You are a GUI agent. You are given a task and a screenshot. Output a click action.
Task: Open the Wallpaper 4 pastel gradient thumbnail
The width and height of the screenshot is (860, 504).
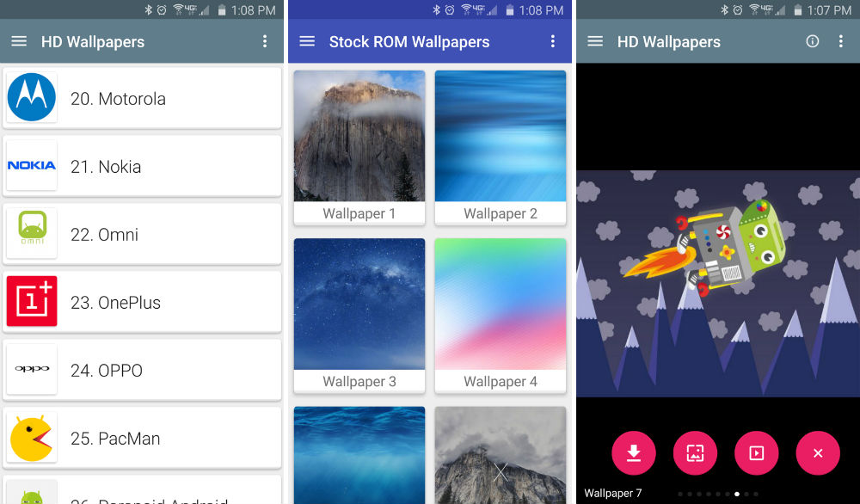coord(501,305)
